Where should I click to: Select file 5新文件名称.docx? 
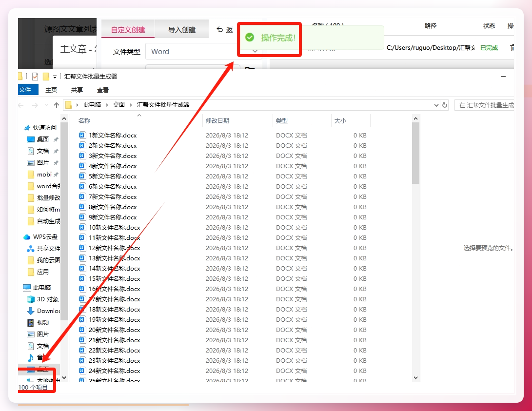point(113,176)
